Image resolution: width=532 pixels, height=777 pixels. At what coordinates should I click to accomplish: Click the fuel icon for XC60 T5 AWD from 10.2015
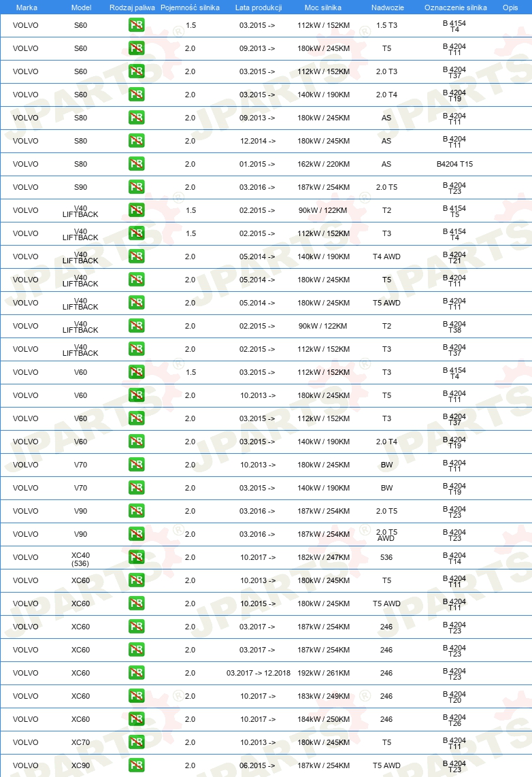pyautogui.click(x=136, y=603)
